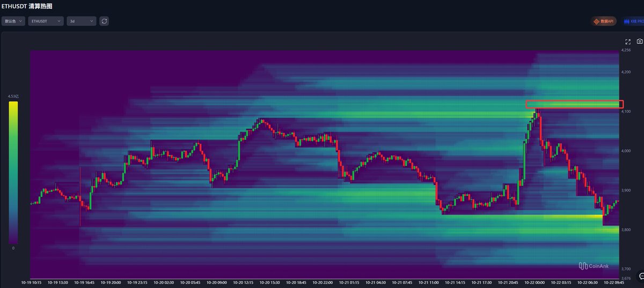Screen dimensions: 644x288
Task: Click the 4,000 price axis label
Action: coord(626,151)
